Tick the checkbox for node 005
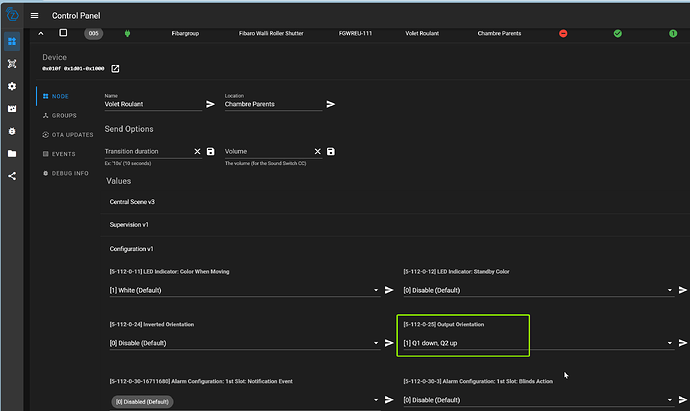690x411 pixels. tap(64, 33)
